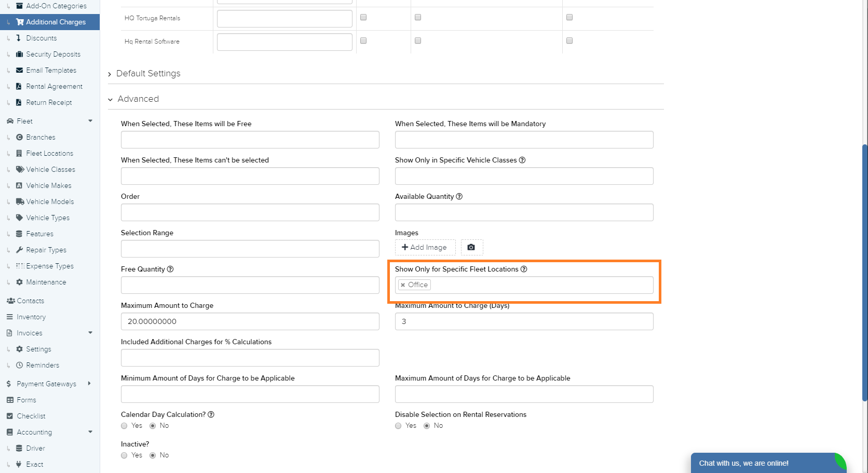Viewport: 868px width, 473px height.
Task: Click help icon beside Free Quantity
Action: pos(170,269)
